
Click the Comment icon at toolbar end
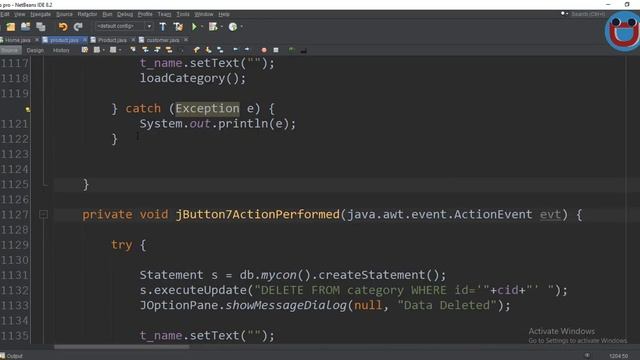point(304,51)
